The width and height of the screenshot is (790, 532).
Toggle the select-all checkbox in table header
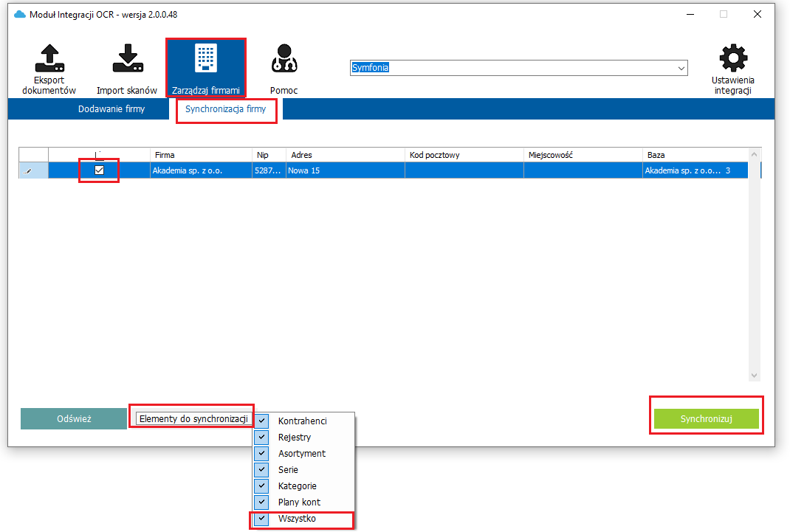click(99, 155)
